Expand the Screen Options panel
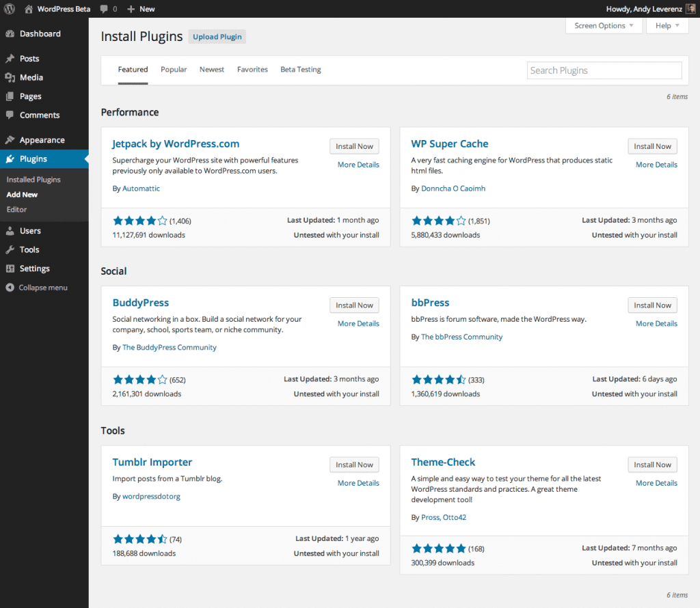Screen dimensions: 700x608 (x=604, y=25)
